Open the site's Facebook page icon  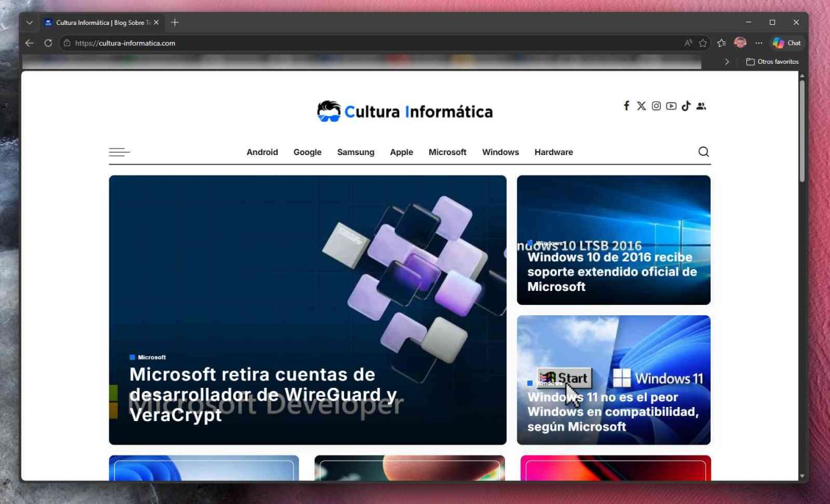626,106
